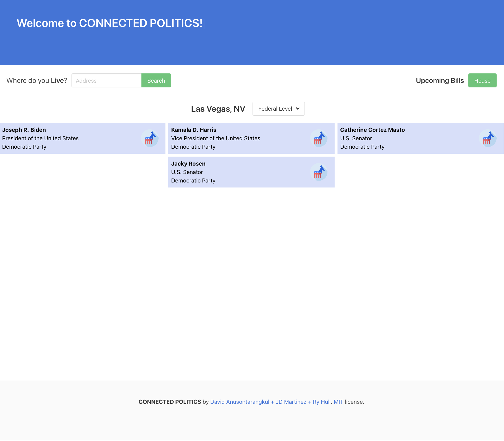The height and width of the screenshot is (441, 504).
Task: Click the Search button
Action: coord(156,81)
